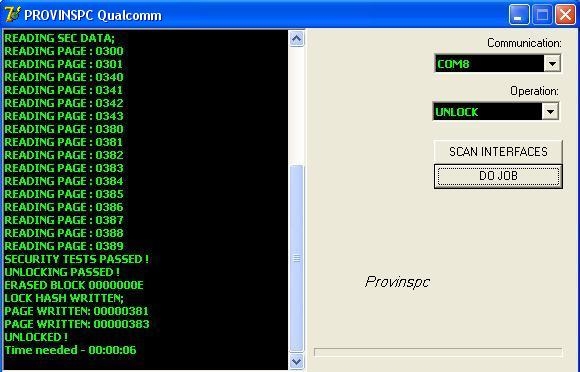Click the 'READING PAGE : 0340' line
Image resolution: width=580 pixels, height=372 pixels.
tap(64, 77)
